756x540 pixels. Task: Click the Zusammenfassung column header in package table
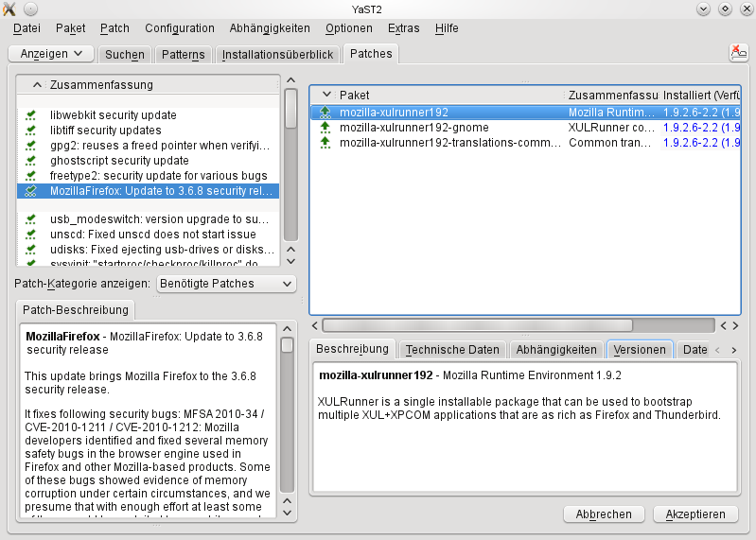tap(612, 95)
